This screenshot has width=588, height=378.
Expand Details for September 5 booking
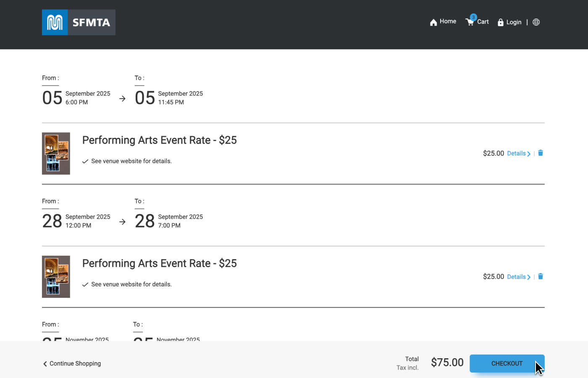coord(518,153)
